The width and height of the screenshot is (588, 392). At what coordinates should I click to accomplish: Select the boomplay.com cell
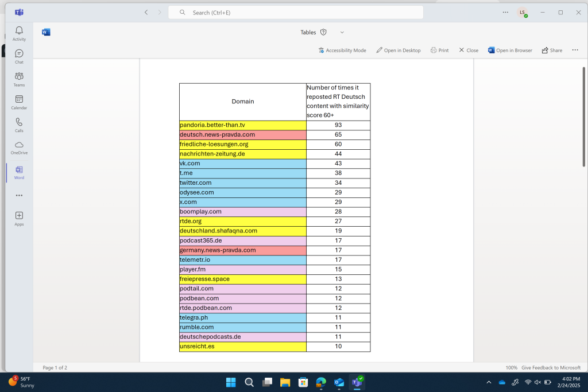[243, 212]
